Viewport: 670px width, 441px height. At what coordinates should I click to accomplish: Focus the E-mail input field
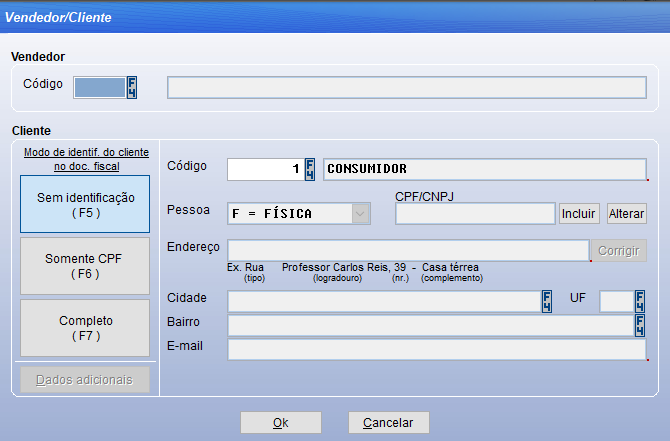[x=436, y=349]
